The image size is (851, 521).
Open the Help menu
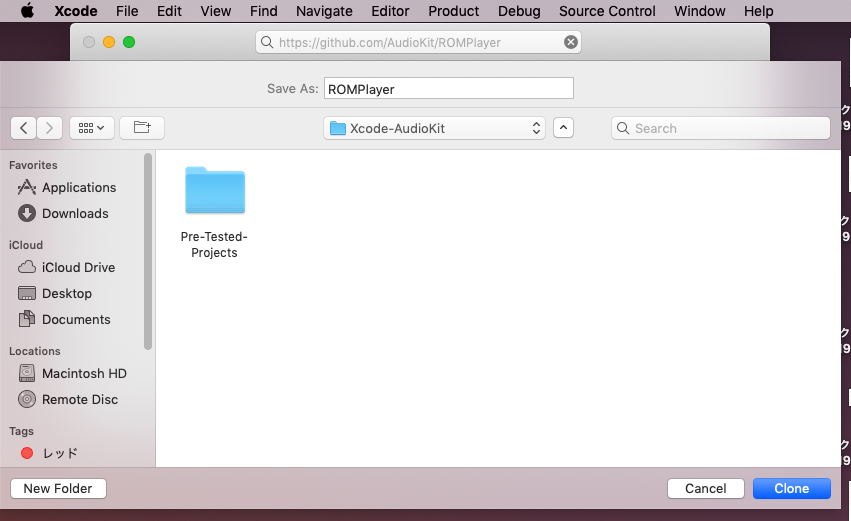pyautogui.click(x=758, y=11)
